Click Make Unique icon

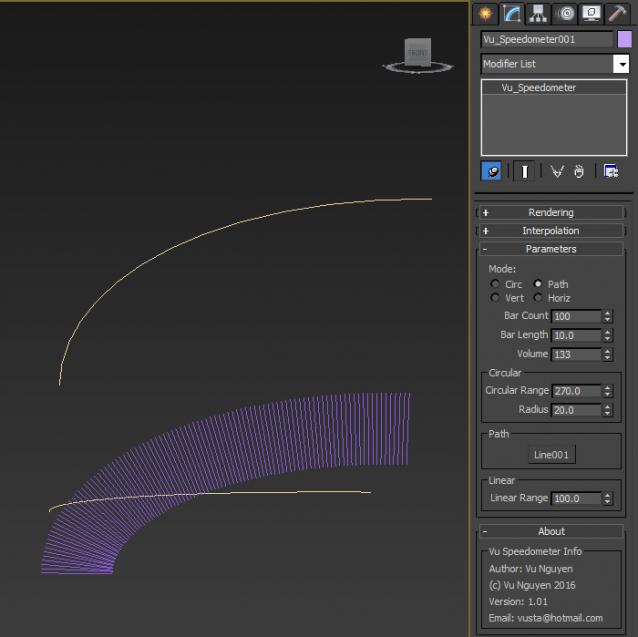(x=557, y=171)
